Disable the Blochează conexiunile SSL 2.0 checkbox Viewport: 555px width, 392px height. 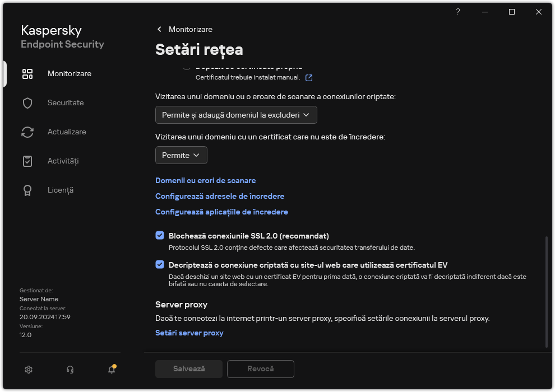point(160,235)
